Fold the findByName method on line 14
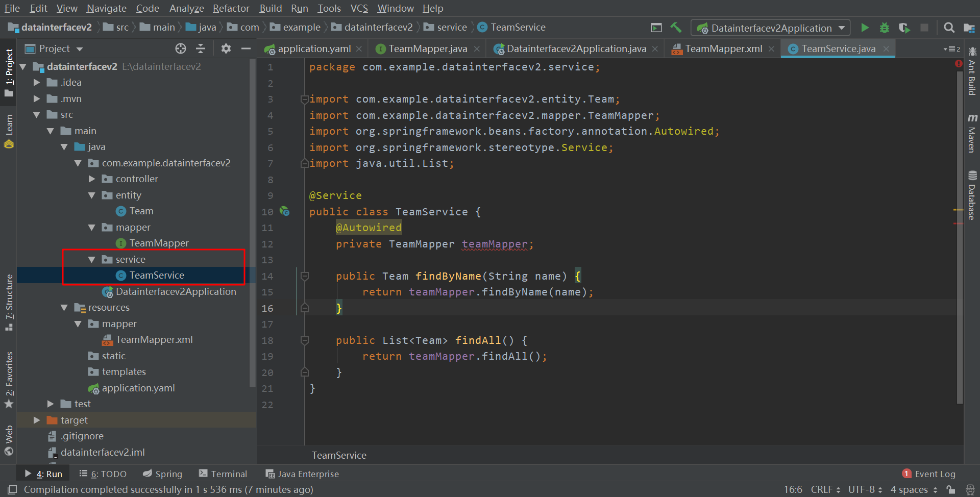The image size is (980, 497). [x=305, y=276]
